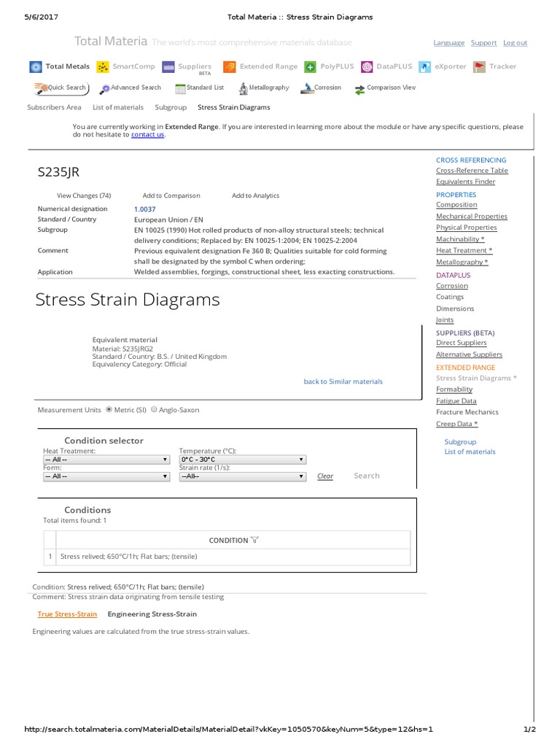Filter the CONDITION column with funnel icon

(254, 540)
